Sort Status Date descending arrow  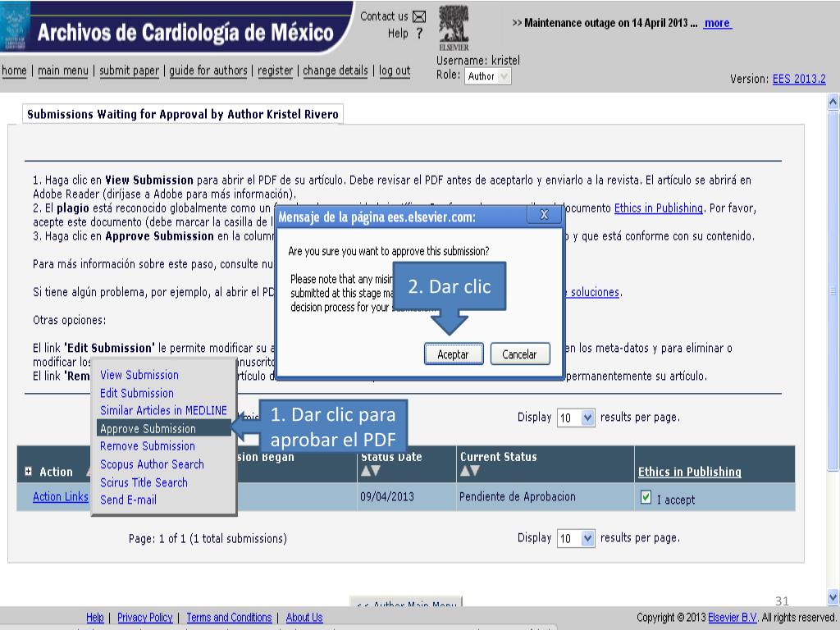(x=376, y=471)
